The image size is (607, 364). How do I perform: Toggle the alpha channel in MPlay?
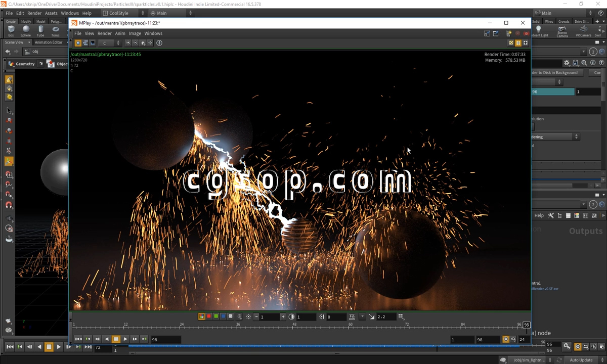pos(230,316)
